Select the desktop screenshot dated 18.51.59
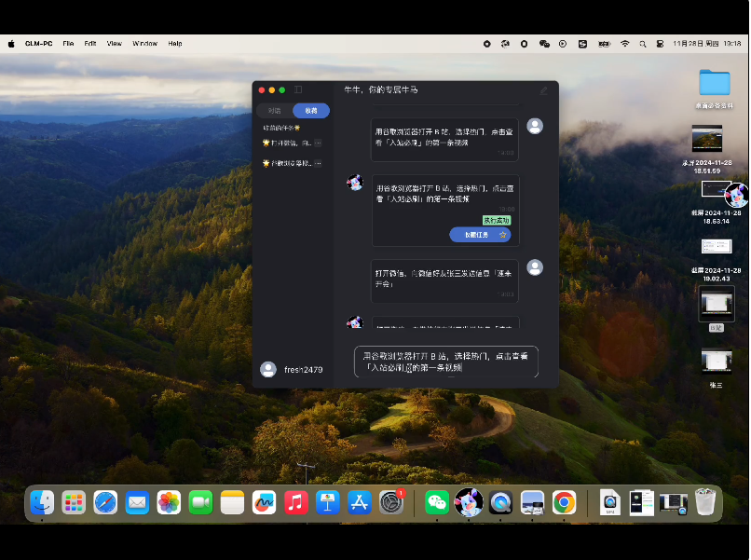This screenshot has height=560, width=751. point(707,138)
